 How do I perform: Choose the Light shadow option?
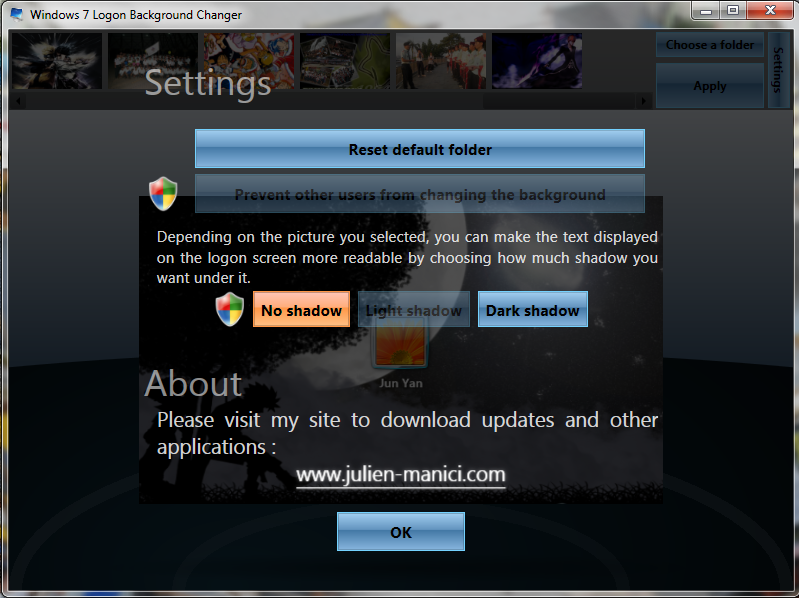click(413, 310)
